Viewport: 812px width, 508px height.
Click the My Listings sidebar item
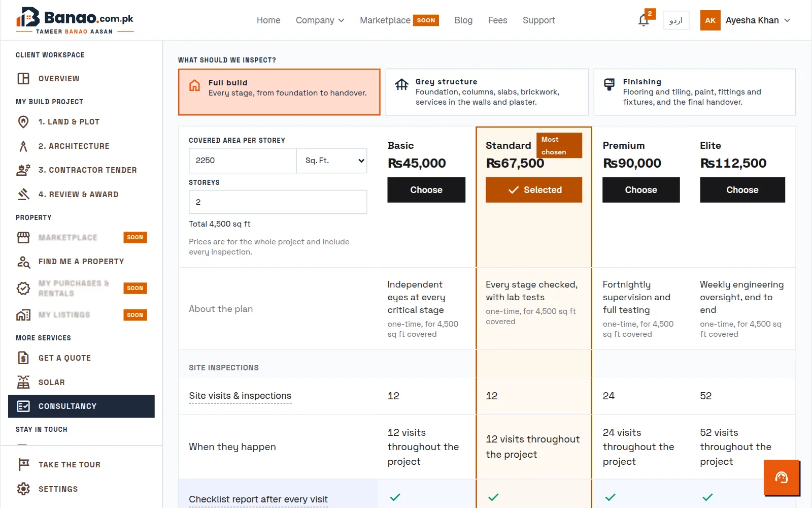click(x=81, y=315)
